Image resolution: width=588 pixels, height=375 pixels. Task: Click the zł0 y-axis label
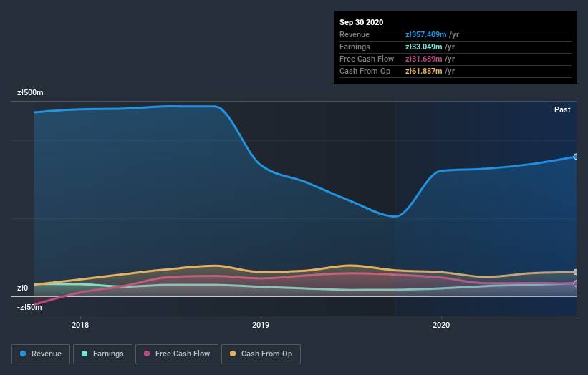tap(22, 288)
